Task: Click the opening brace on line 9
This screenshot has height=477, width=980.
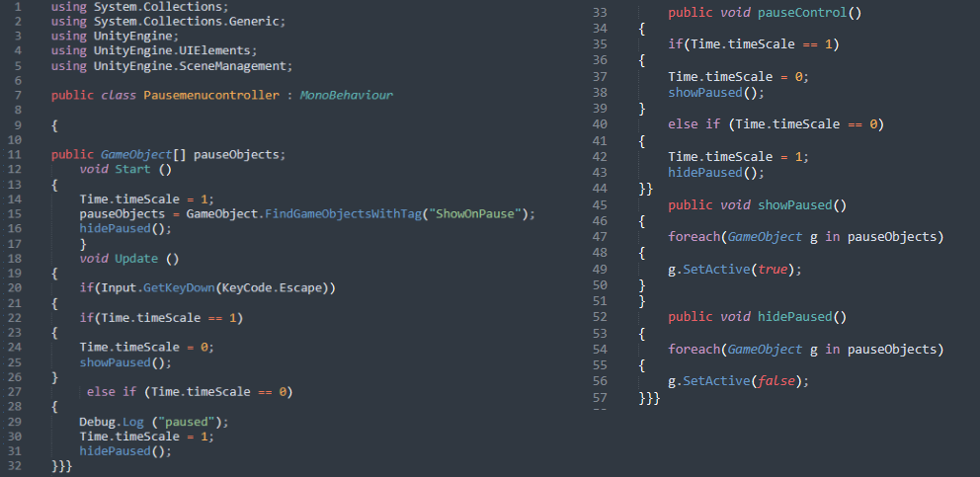Action: 54,125
